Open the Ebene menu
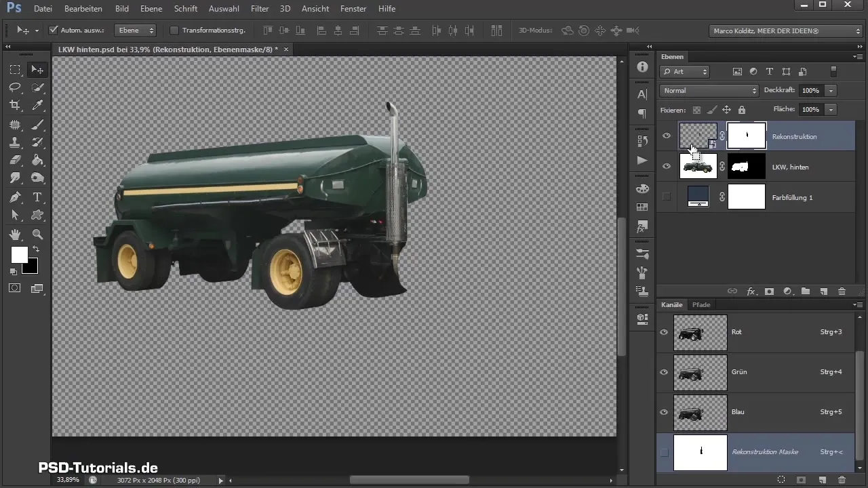This screenshot has height=488, width=868. [151, 9]
